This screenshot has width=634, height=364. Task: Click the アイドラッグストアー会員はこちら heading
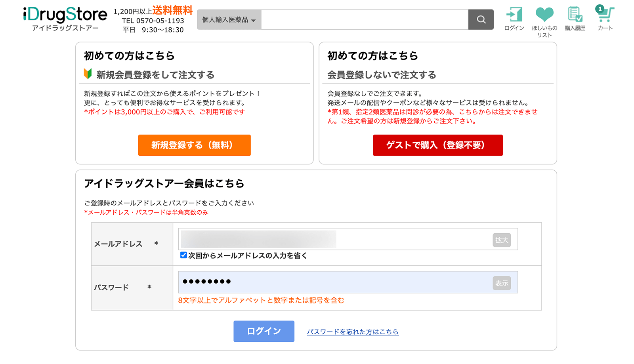point(164,183)
